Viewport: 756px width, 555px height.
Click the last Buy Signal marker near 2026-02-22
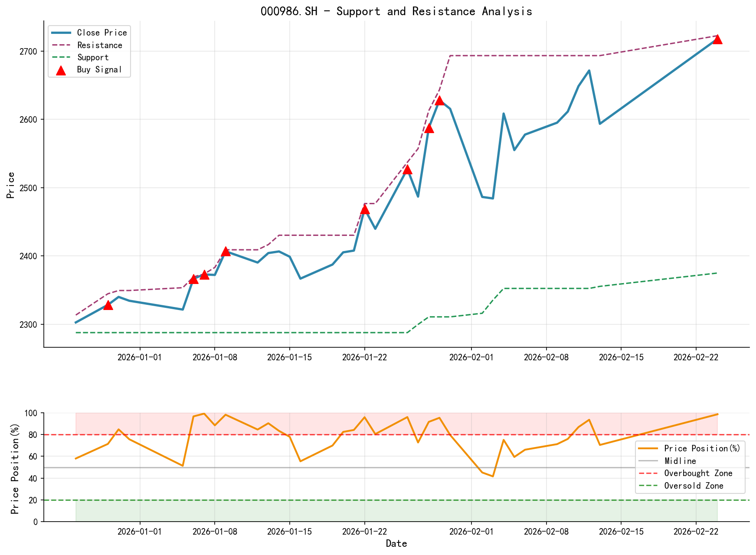[x=718, y=39]
